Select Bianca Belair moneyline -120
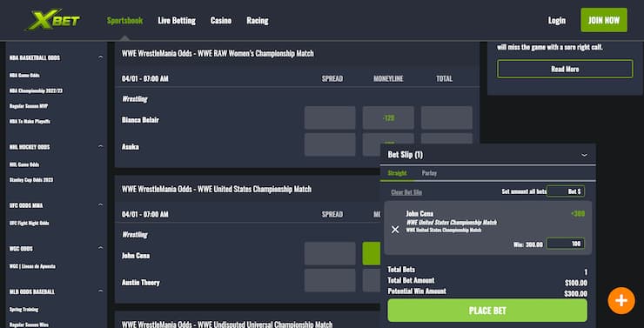Image resolution: width=644 pixels, height=328 pixels. pyautogui.click(x=388, y=117)
